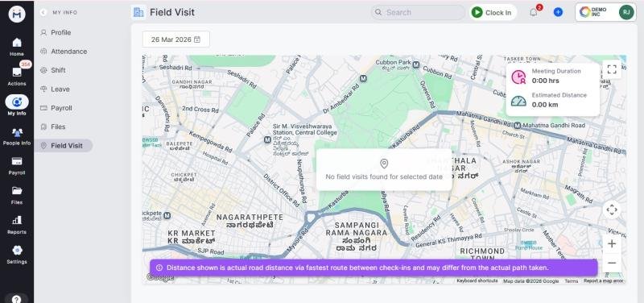This screenshot has width=644, height=303.
Task: Click the 0:00 hrs duration value
Action: [x=546, y=81]
